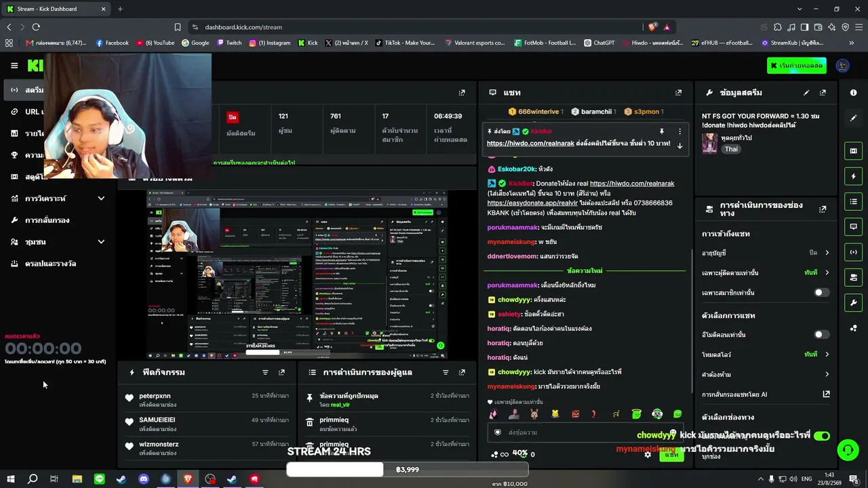
Task: Open chat settings gear icon
Action: pyautogui.click(x=648, y=454)
